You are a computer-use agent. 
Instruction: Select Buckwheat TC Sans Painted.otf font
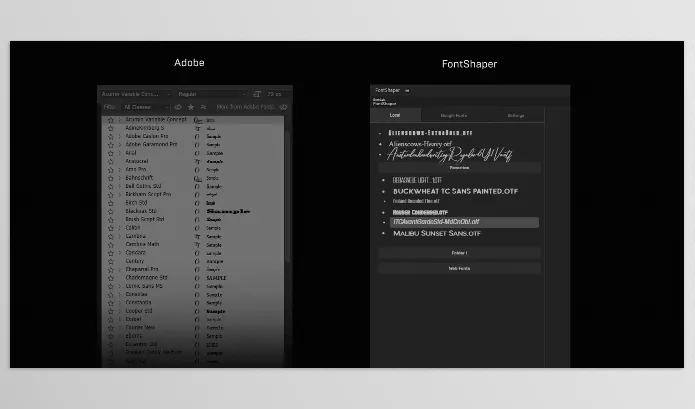pyautogui.click(x=455, y=191)
